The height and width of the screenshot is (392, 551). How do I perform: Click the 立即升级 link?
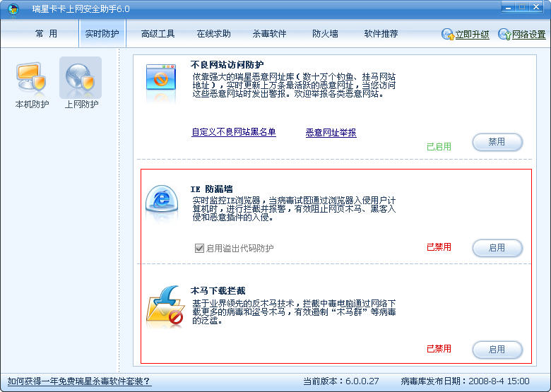coord(473,35)
